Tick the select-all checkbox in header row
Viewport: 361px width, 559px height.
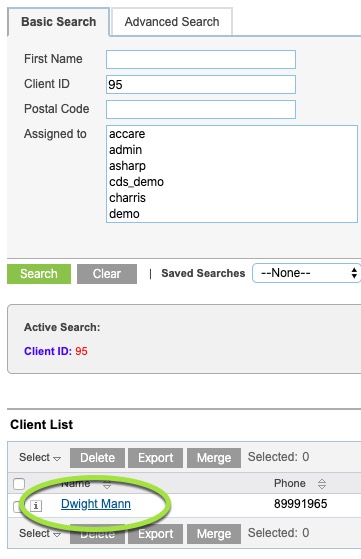click(x=19, y=484)
